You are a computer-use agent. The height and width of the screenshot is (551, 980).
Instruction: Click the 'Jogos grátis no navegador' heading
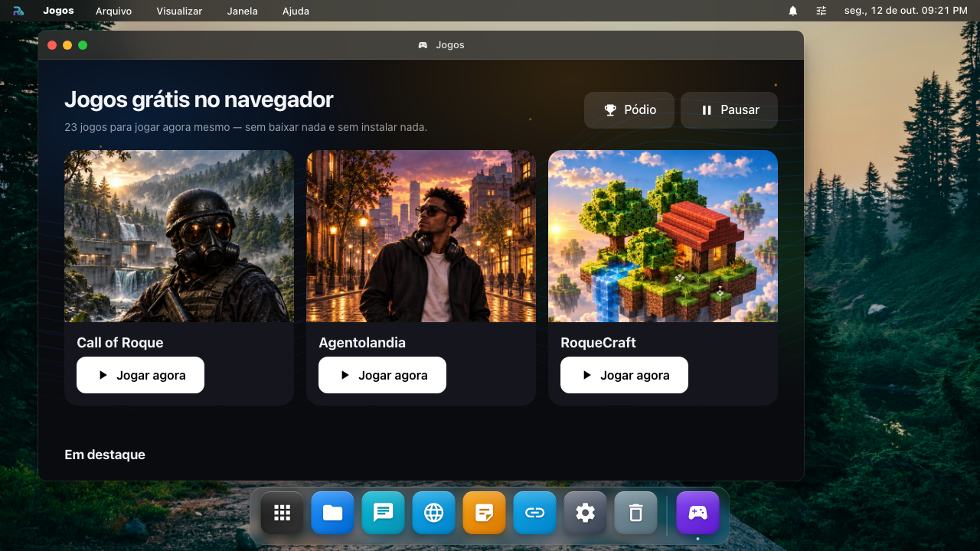tap(199, 99)
